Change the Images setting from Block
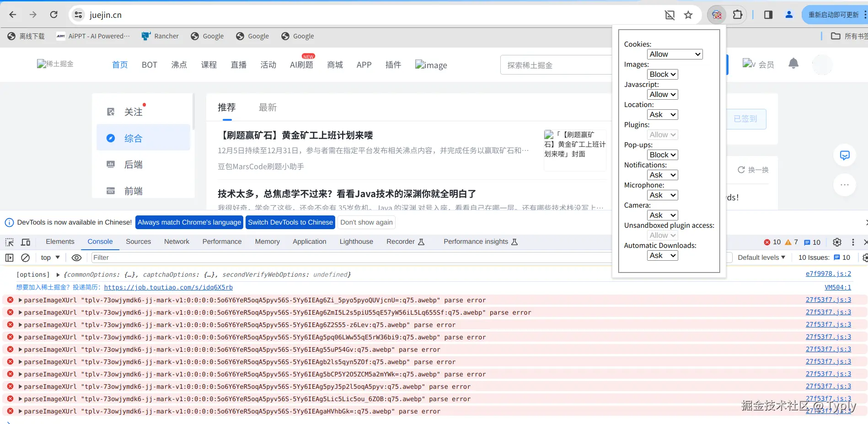 662,74
